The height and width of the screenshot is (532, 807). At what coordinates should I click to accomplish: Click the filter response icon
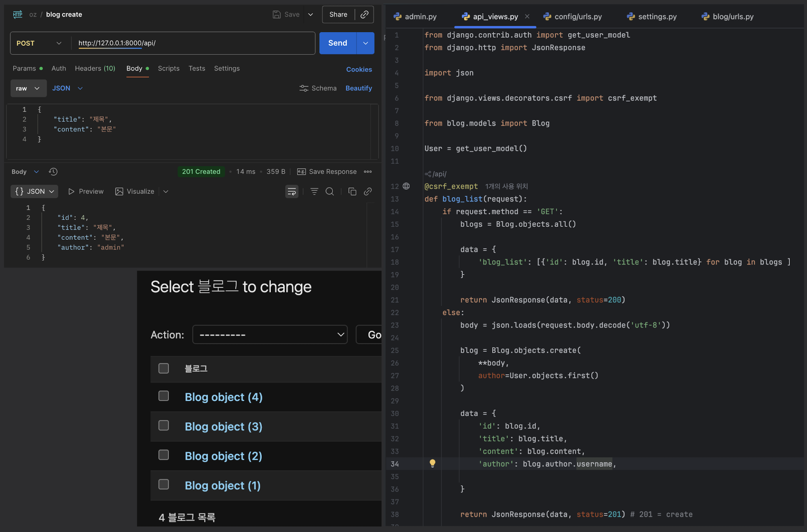coord(314,191)
